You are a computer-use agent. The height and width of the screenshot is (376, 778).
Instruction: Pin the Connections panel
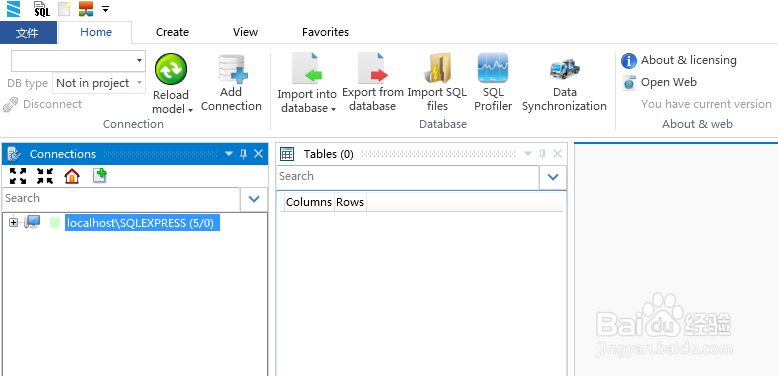point(244,154)
